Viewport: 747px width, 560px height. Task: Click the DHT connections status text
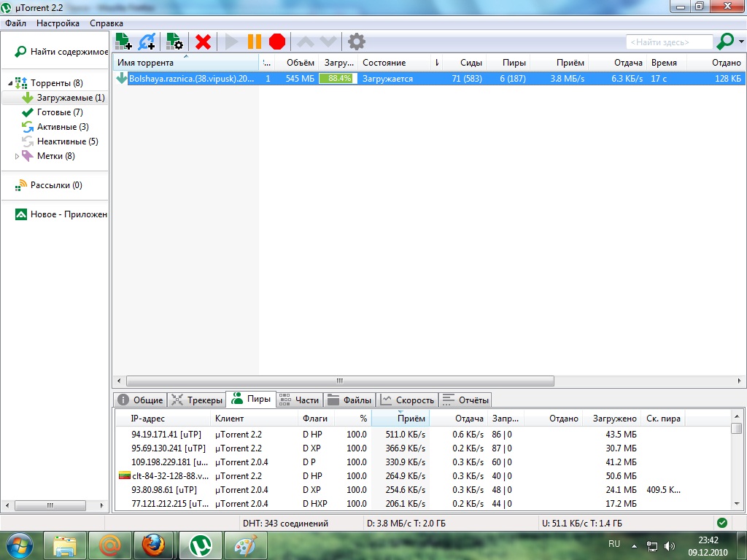pyautogui.click(x=285, y=524)
